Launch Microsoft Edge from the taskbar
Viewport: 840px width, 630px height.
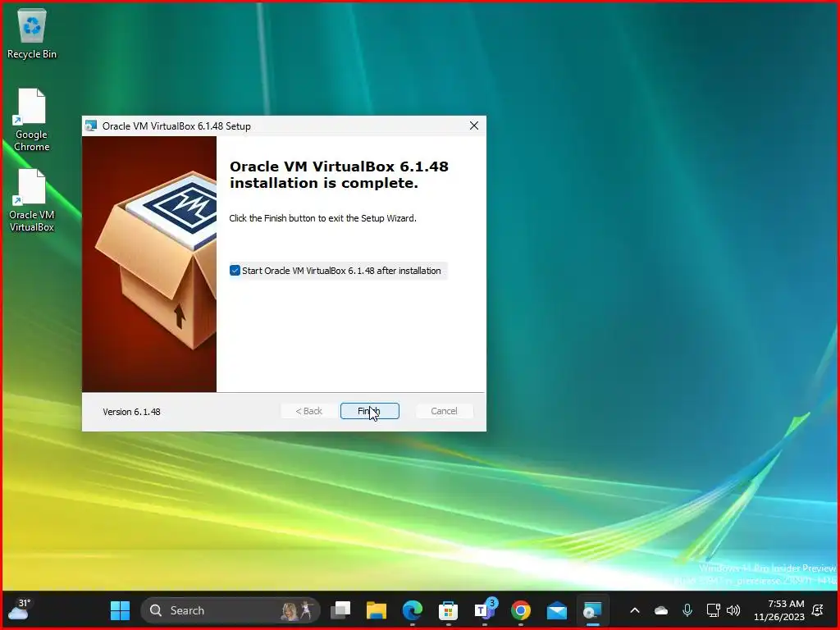[x=413, y=610]
